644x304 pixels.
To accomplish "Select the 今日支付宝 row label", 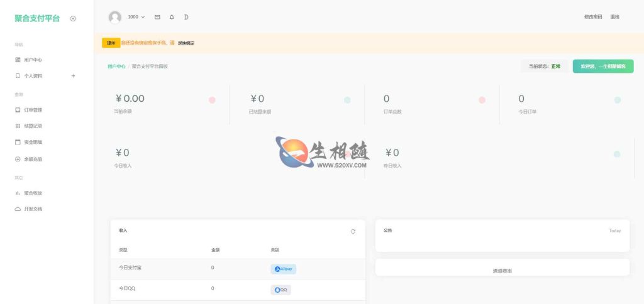I will click(130, 268).
